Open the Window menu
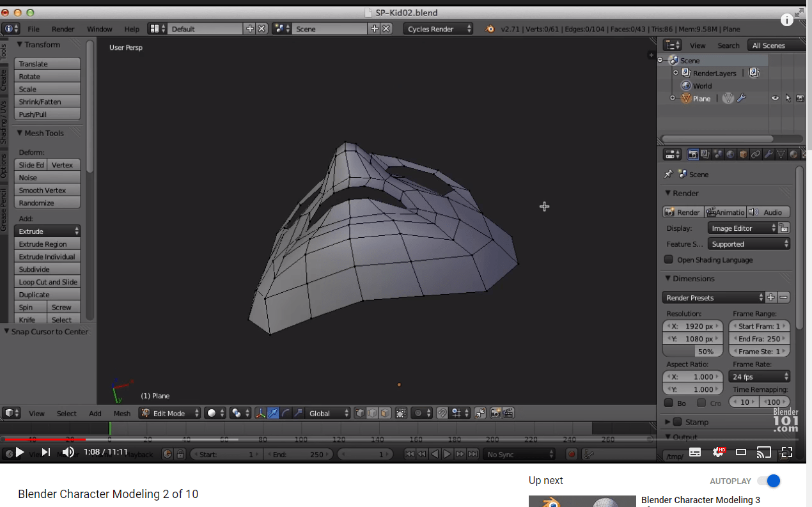The height and width of the screenshot is (507, 812). click(x=100, y=29)
